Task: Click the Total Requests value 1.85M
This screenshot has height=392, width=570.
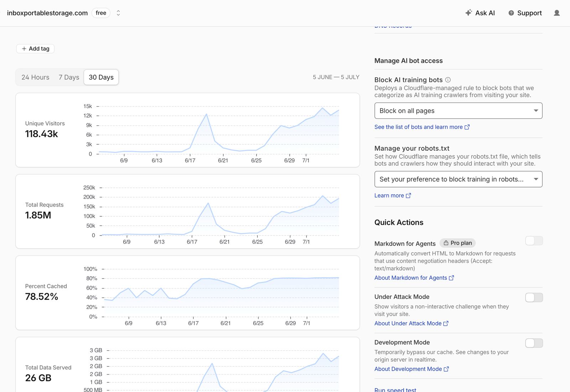Action: point(38,215)
